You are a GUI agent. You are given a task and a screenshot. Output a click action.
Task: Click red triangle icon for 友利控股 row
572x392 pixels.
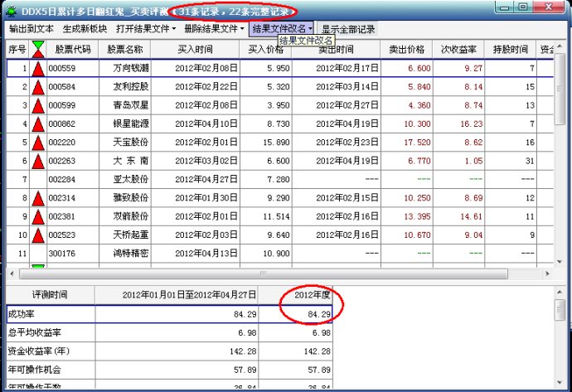38,87
